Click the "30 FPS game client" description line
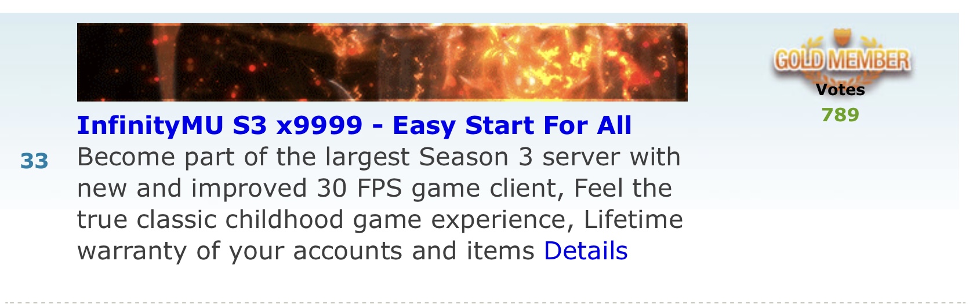980x304 pixels. (375, 189)
